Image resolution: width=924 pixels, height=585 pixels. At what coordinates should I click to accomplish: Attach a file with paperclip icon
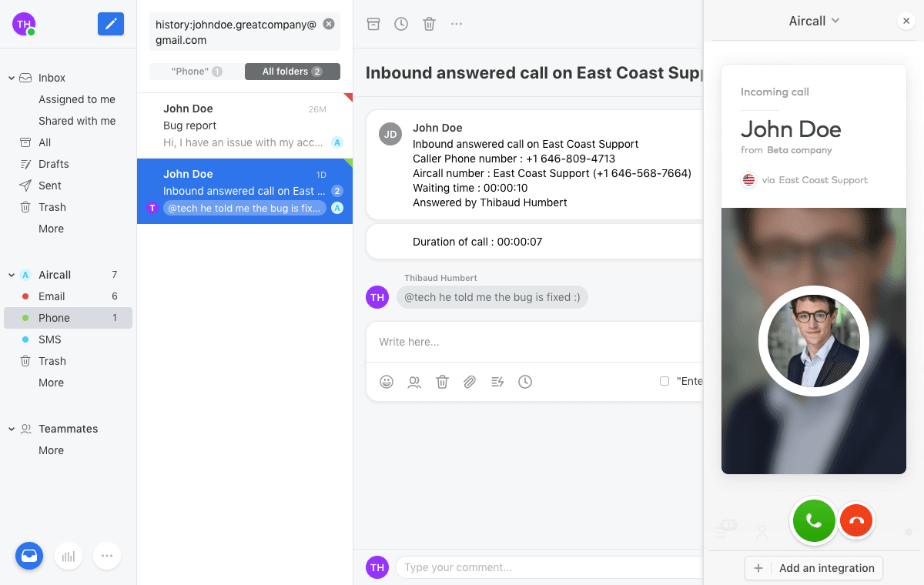click(x=470, y=382)
